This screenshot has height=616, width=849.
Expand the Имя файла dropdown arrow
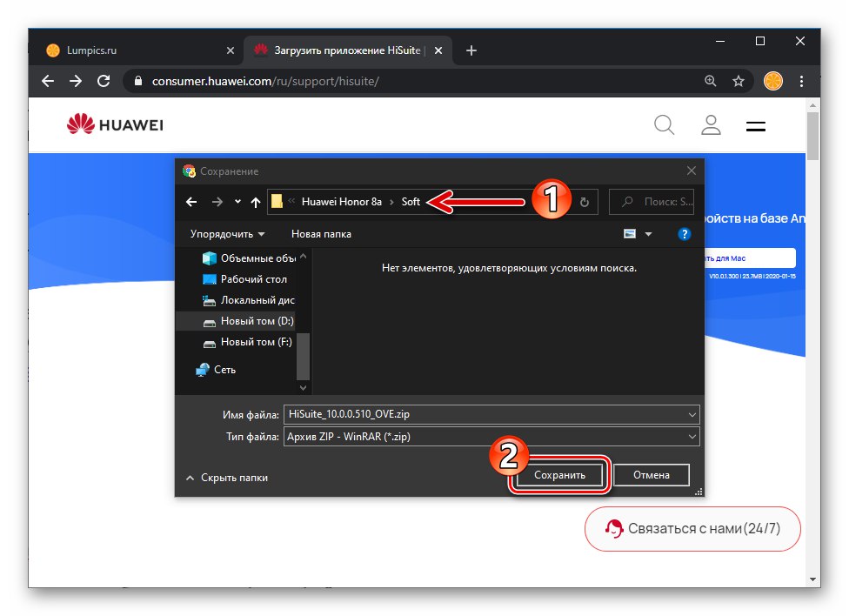point(692,414)
